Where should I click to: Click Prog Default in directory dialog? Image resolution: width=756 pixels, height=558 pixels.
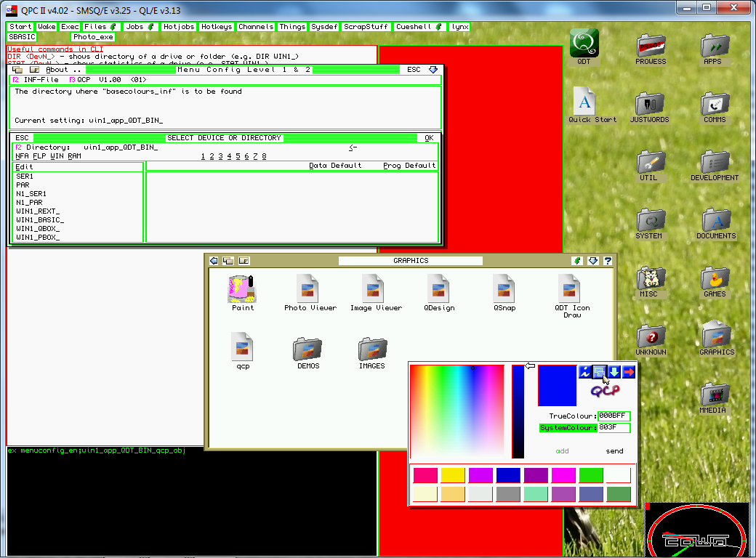409,166
